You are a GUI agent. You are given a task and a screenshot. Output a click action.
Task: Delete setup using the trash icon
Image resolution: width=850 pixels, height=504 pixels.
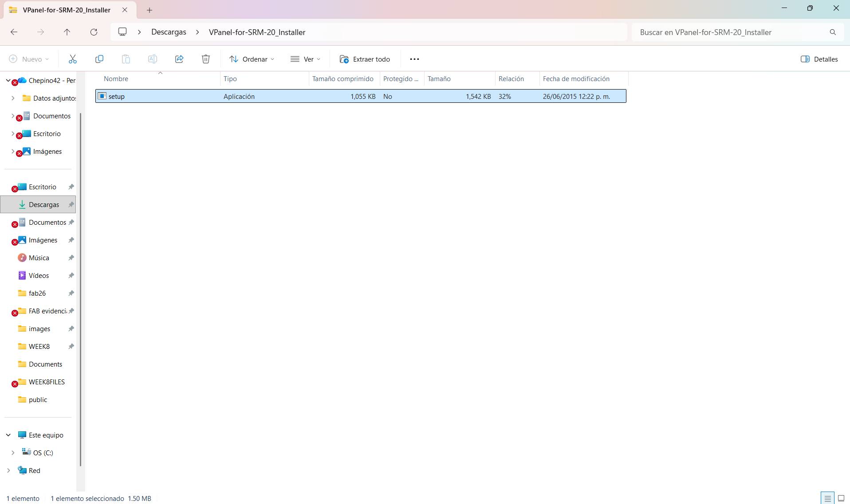click(x=205, y=59)
